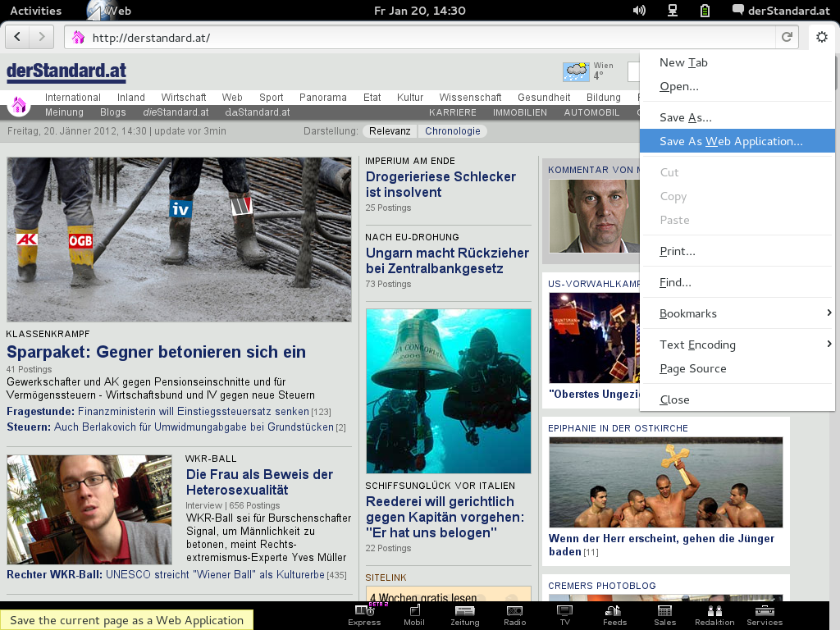Click the clock Fr Jan 20, 14:30
The height and width of the screenshot is (630, 840).
[419, 10]
